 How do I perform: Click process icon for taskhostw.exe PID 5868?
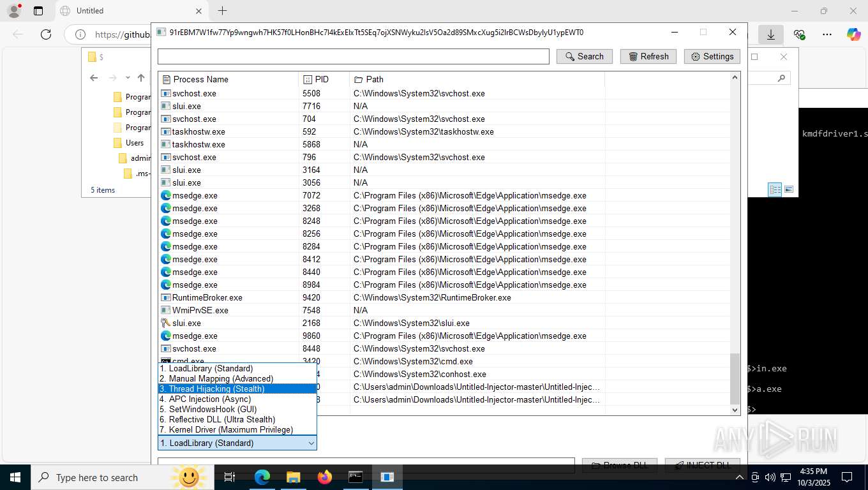click(x=166, y=144)
